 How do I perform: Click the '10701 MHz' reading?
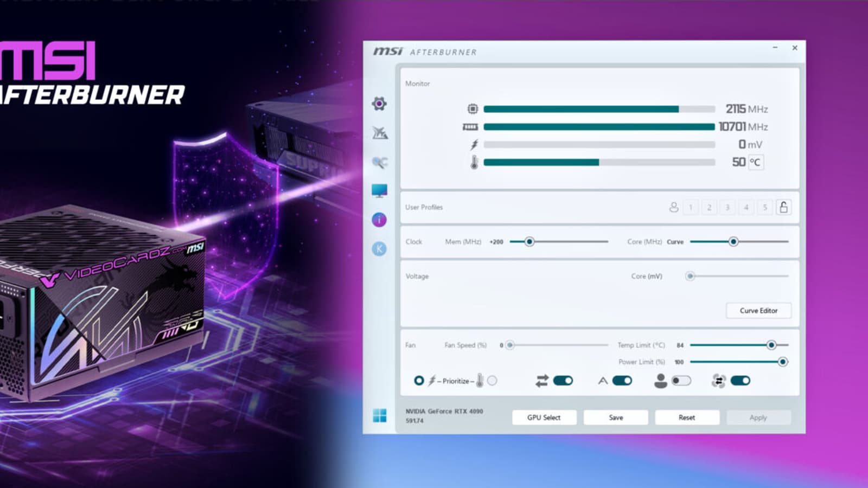[743, 127]
